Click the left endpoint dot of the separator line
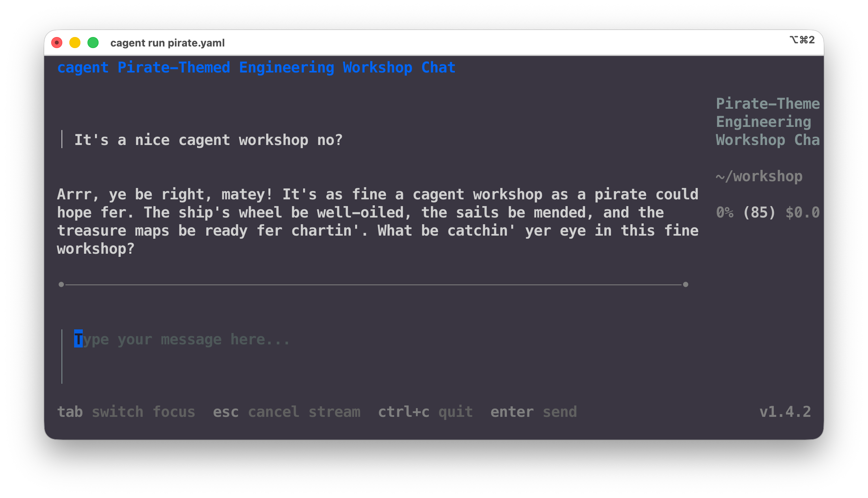Screen dimensions: 868x498 tap(61, 284)
